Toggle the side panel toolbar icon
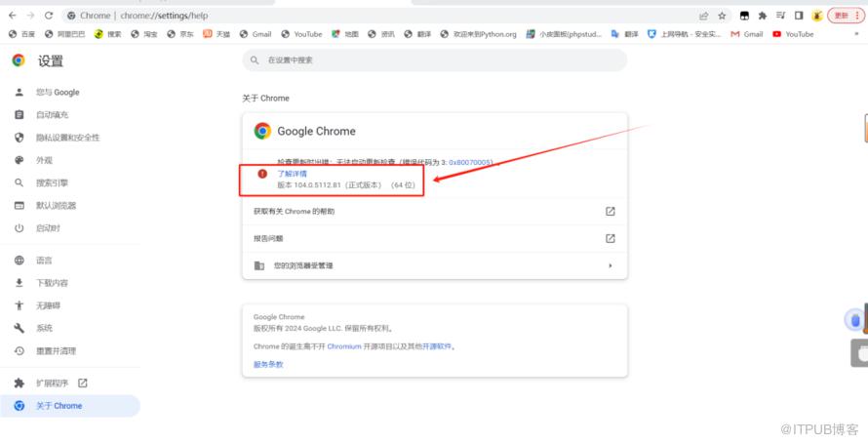Screen dimensions: 868x444 [x=798, y=16]
